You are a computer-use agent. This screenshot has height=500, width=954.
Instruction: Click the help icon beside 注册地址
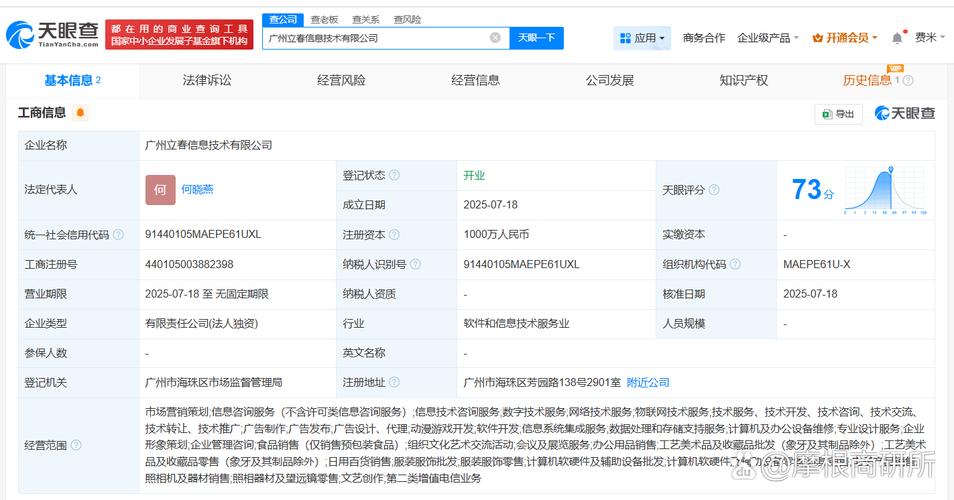[x=394, y=382]
